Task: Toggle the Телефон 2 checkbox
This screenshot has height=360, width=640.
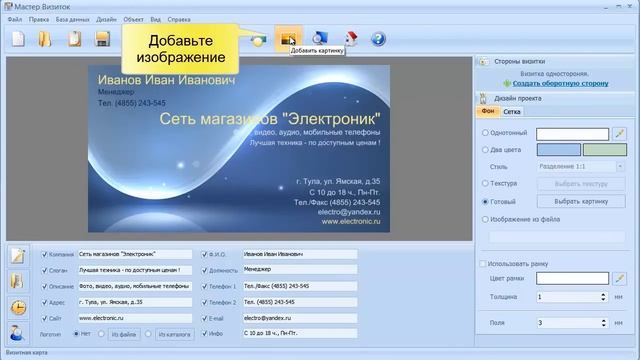Action: pyautogui.click(x=204, y=302)
